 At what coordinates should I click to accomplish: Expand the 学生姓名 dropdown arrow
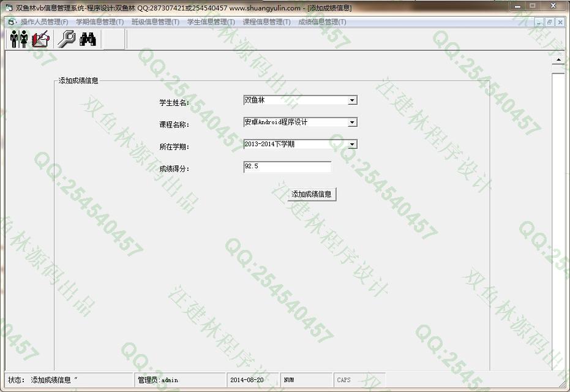click(352, 100)
